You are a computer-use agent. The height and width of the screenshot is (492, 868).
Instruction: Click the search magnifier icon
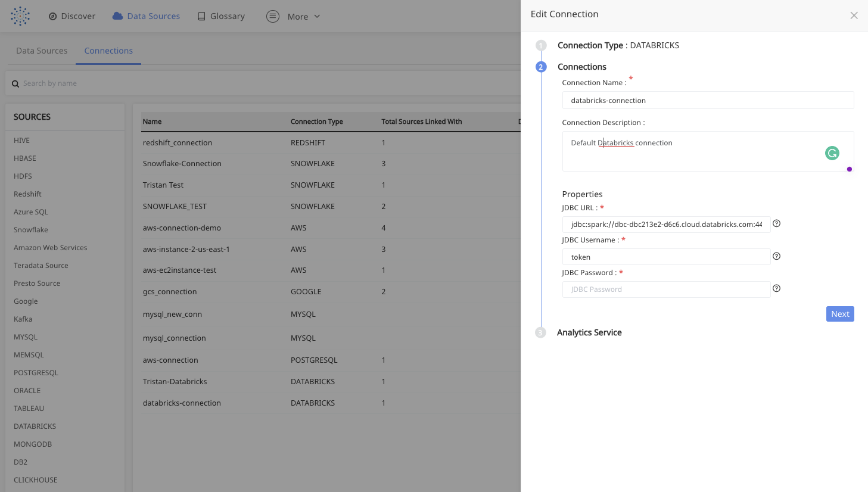coord(15,84)
